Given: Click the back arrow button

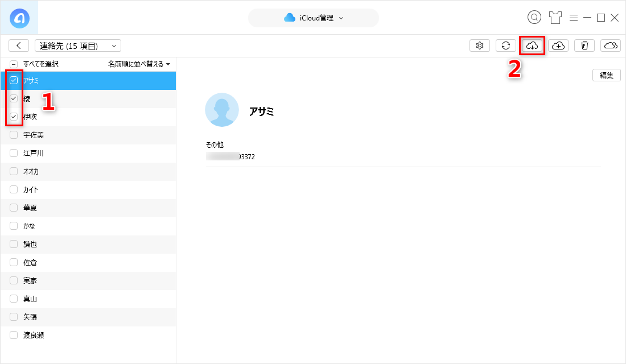Looking at the screenshot, I should (19, 45).
